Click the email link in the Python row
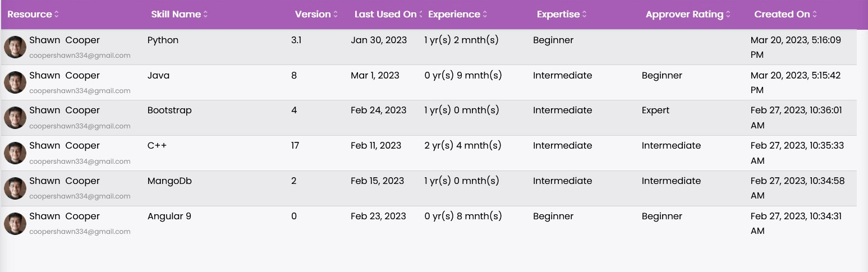This screenshot has height=272, width=868. tap(80, 56)
